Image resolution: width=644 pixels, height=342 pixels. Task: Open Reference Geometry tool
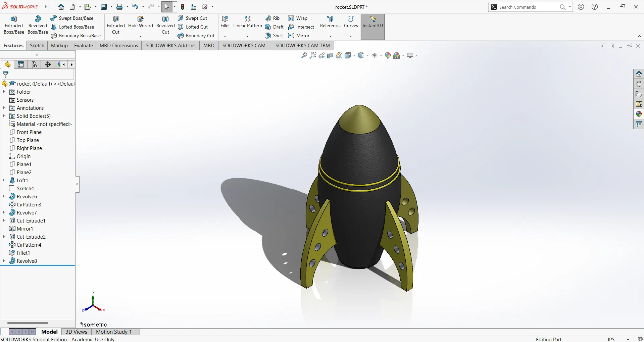pyautogui.click(x=330, y=22)
